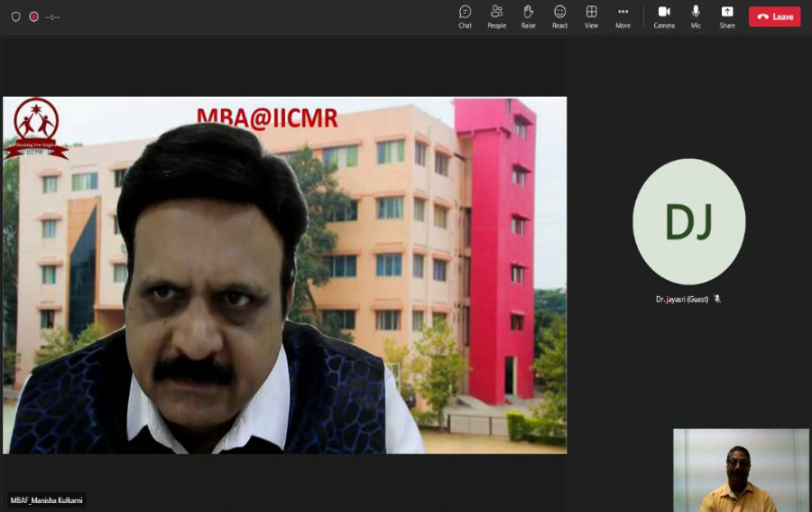Show the People participants list
This screenshot has height=512, width=812.
pos(496,16)
